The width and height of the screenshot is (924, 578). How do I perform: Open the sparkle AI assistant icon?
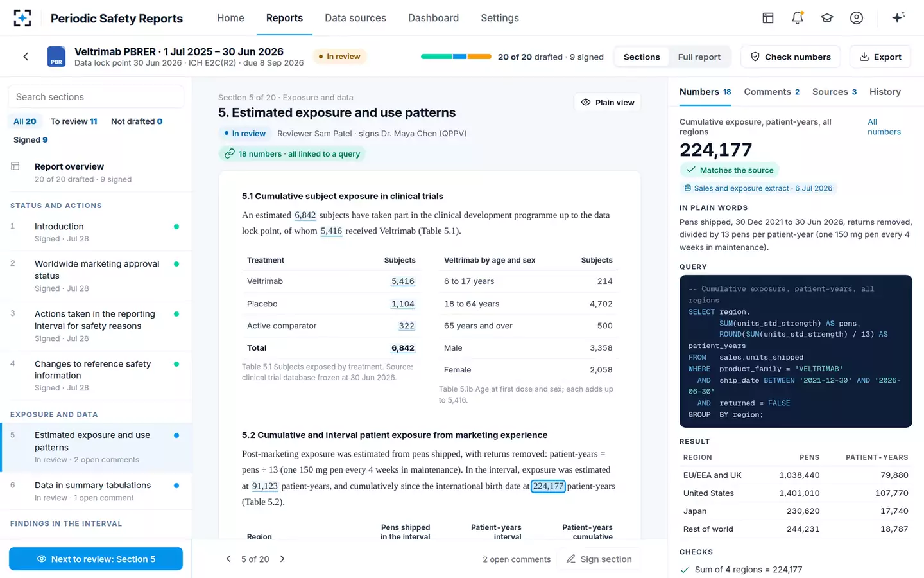[898, 17]
